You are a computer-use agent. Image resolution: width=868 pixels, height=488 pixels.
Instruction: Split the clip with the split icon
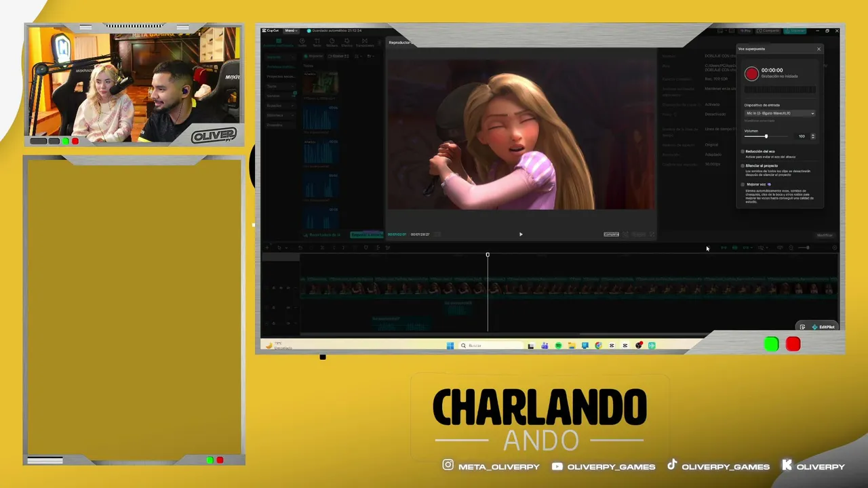(322, 247)
